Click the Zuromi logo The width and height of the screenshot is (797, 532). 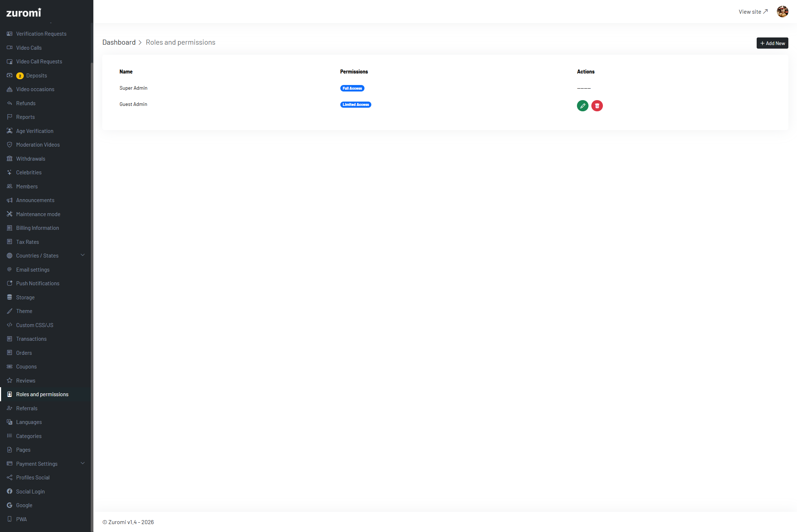[24, 13]
